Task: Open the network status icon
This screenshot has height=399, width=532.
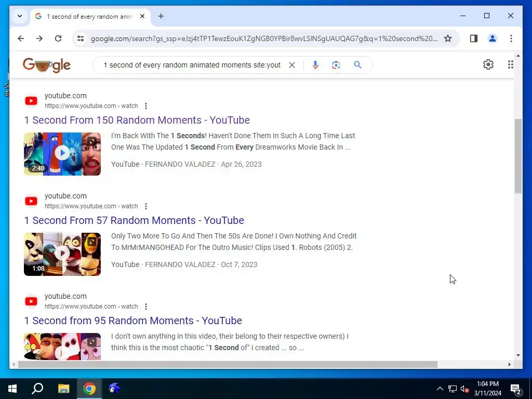Action: click(453, 389)
